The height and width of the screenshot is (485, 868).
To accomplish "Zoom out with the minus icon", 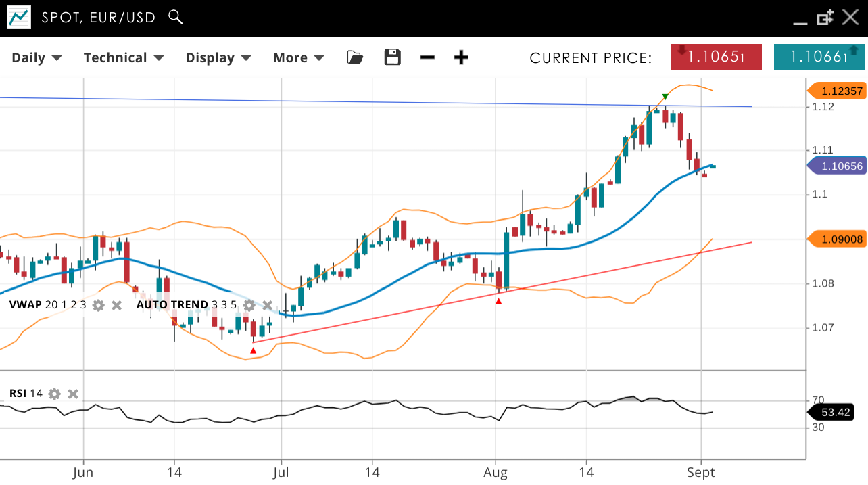I will 427,57.
